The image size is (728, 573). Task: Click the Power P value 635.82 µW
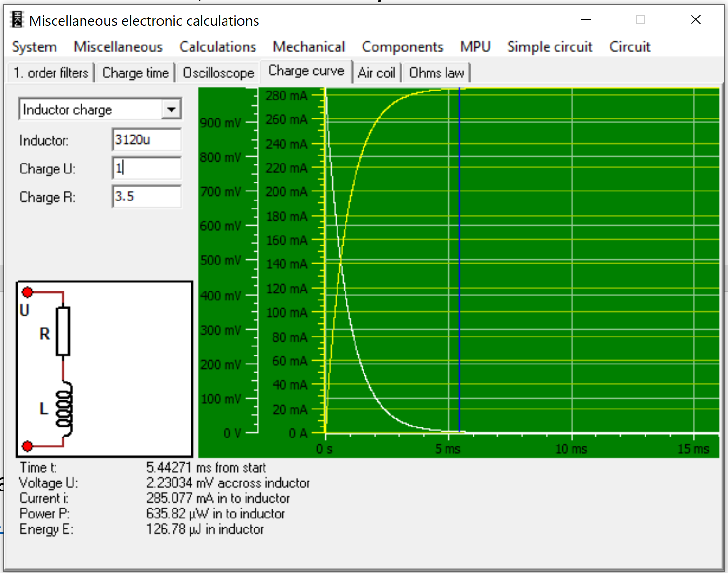pos(178,514)
